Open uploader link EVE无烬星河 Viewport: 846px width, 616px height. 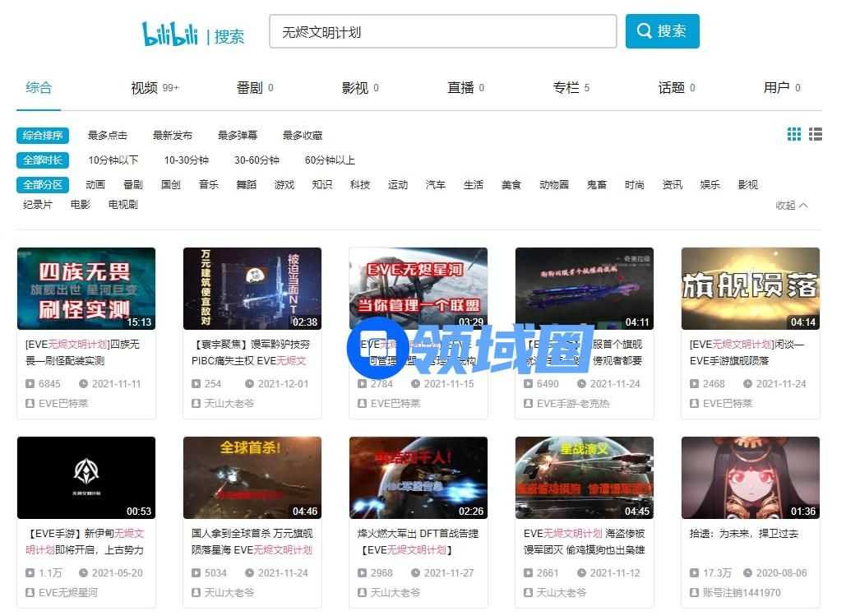coord(67,593)
